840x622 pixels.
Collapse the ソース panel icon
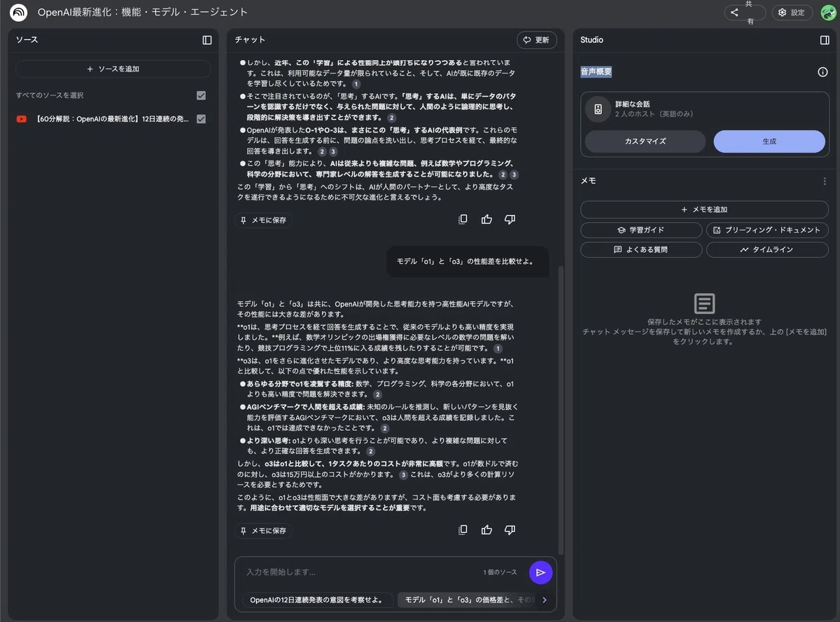point(207,40)
